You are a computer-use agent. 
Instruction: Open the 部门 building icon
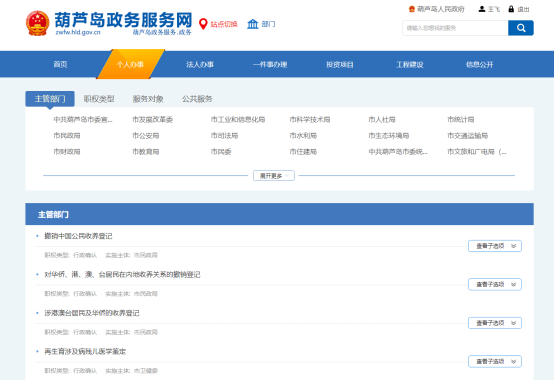coord(253,24)
